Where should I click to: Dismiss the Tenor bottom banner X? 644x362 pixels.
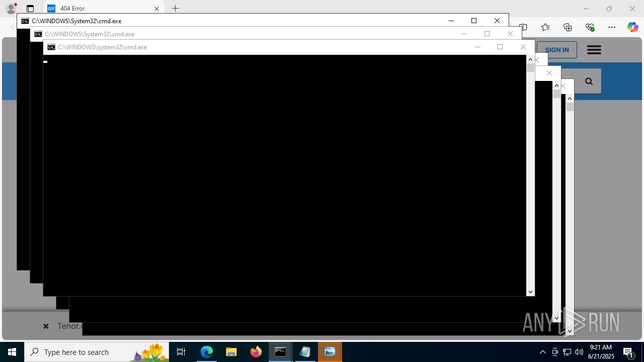(46, 326)
